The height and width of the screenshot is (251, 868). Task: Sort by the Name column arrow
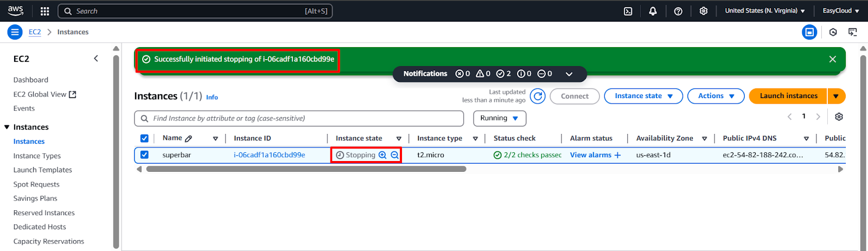click(x=215, y=139)
